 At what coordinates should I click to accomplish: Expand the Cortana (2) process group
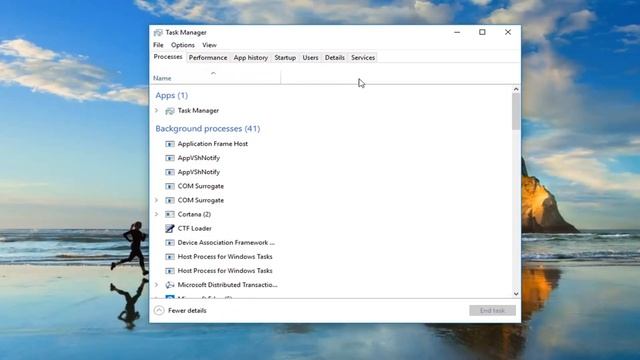coord(157,214)
